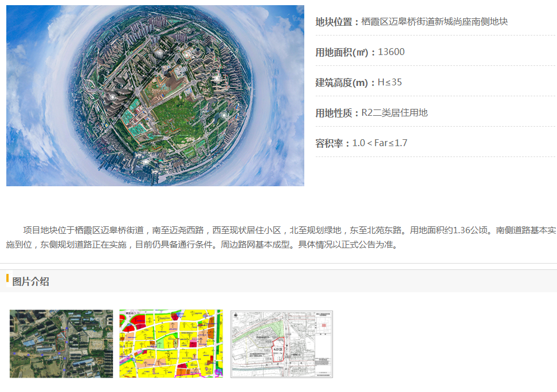Click the inset location map in site plan thumbnail
Screen dimensions: 557x392
tap(323, 326)
